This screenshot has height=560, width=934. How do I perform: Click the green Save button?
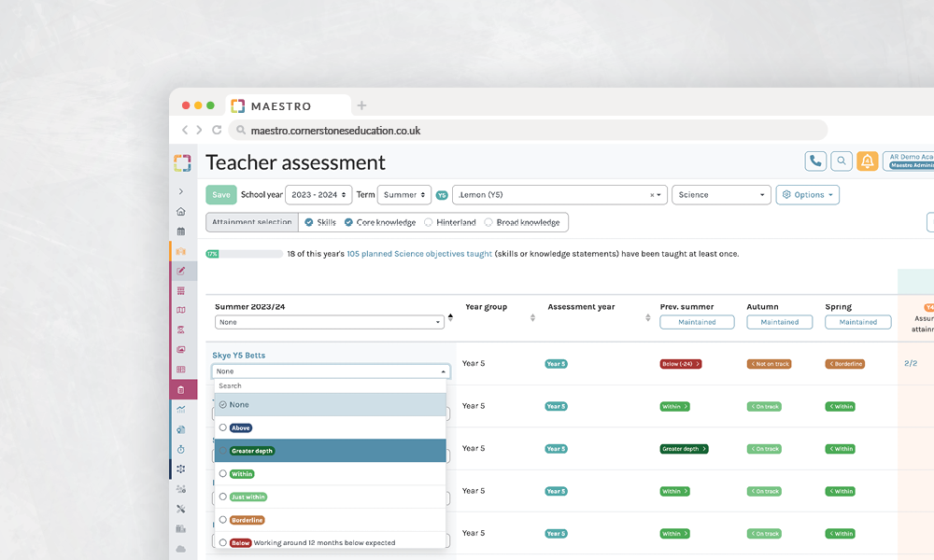coord(220,195)
